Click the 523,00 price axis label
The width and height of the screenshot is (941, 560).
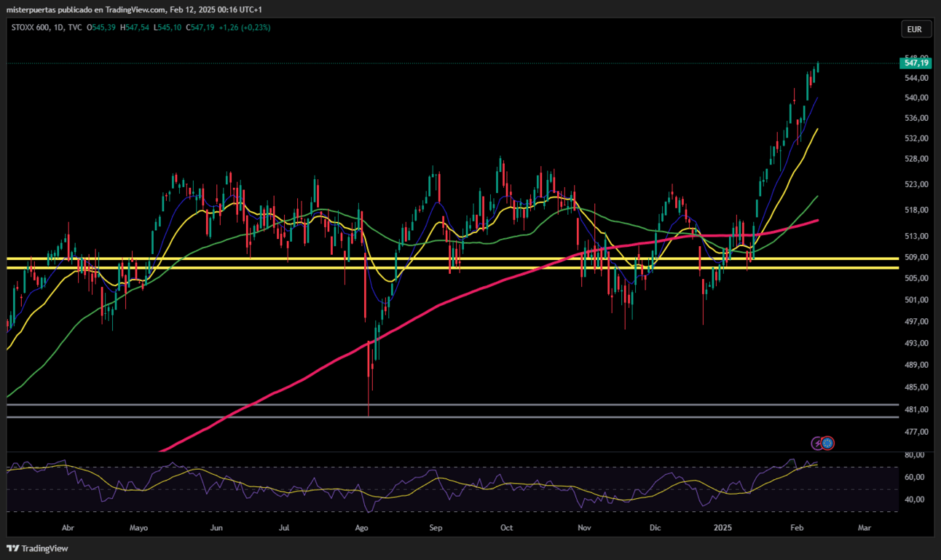coord(916,184)
